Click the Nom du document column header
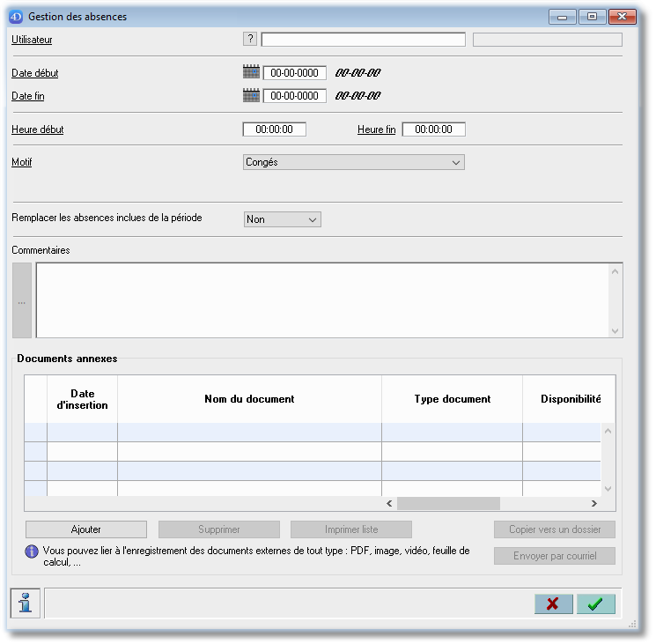 [249, 399]
